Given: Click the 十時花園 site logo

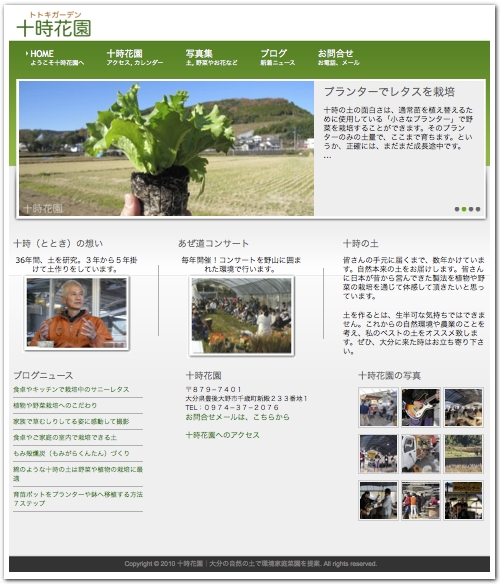Looking at the screenshot, I should coord(54,25).
